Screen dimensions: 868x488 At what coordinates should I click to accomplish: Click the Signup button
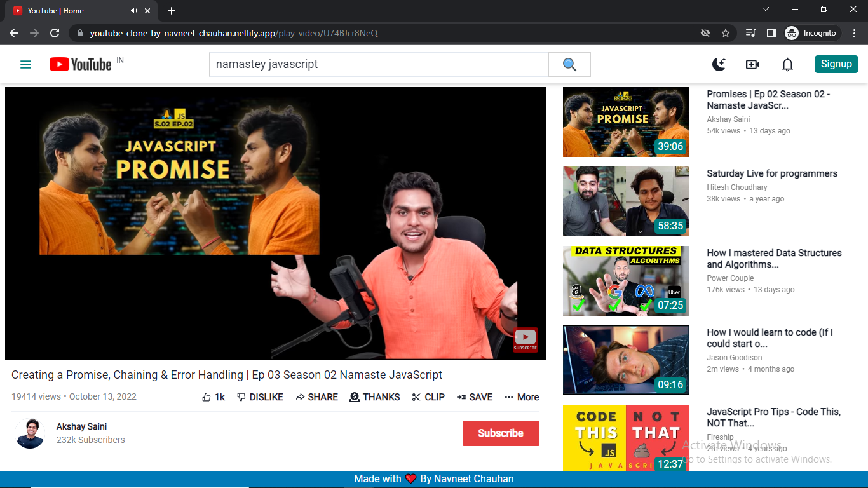(836, 64)
